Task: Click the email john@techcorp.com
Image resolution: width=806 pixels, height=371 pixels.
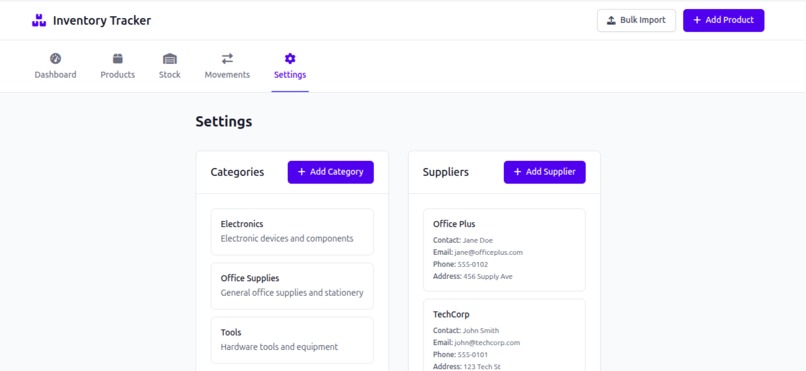Action: click(x=487, y=343)
